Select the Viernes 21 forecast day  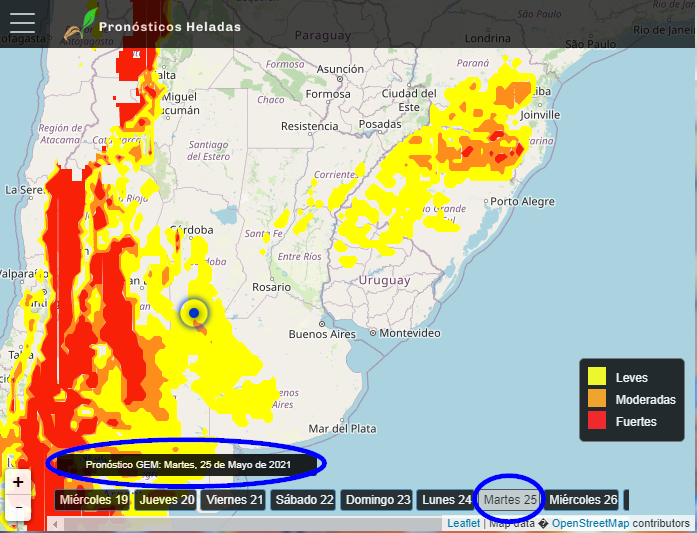[x=234, y=500]
